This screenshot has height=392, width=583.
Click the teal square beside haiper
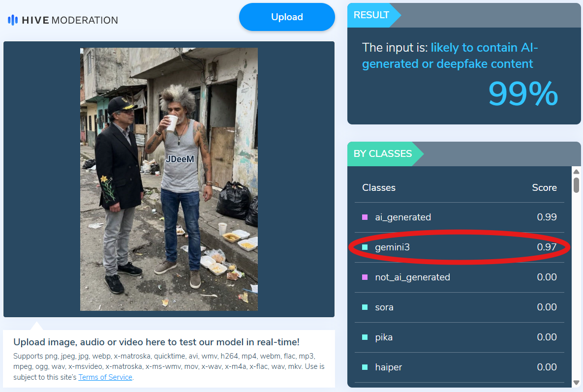(x=365, y=367)
